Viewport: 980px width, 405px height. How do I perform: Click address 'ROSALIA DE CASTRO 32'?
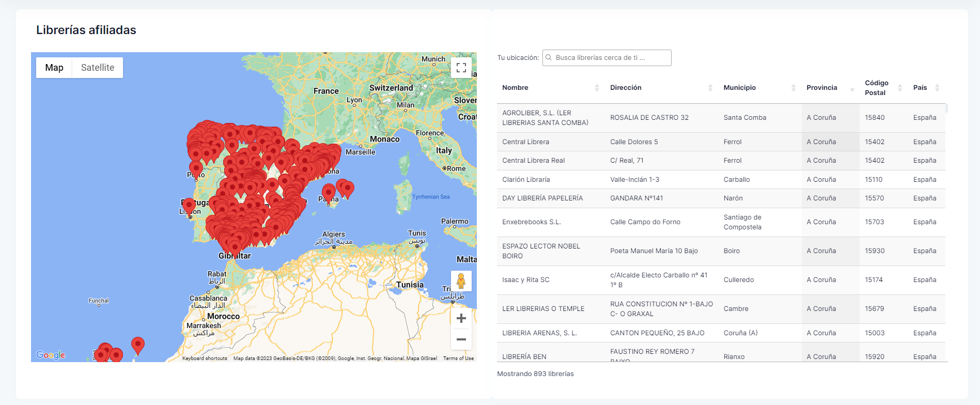click(649, 118)
